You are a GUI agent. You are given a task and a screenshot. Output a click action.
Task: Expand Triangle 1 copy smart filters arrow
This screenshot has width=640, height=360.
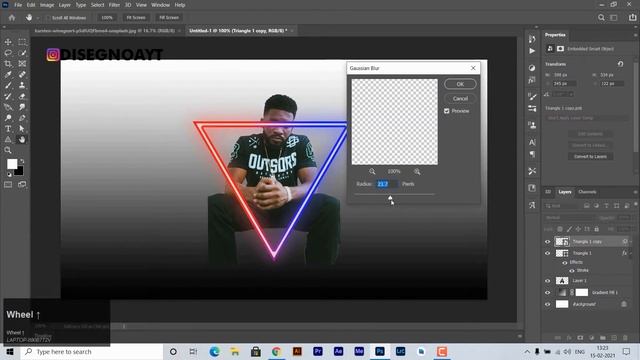(x=631, y=242)
